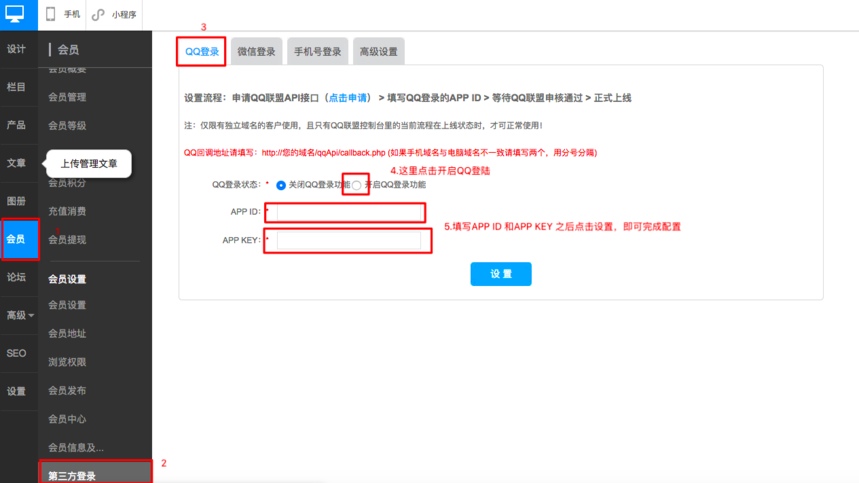Switch to the QQ登录 tab

coord(202,51)
